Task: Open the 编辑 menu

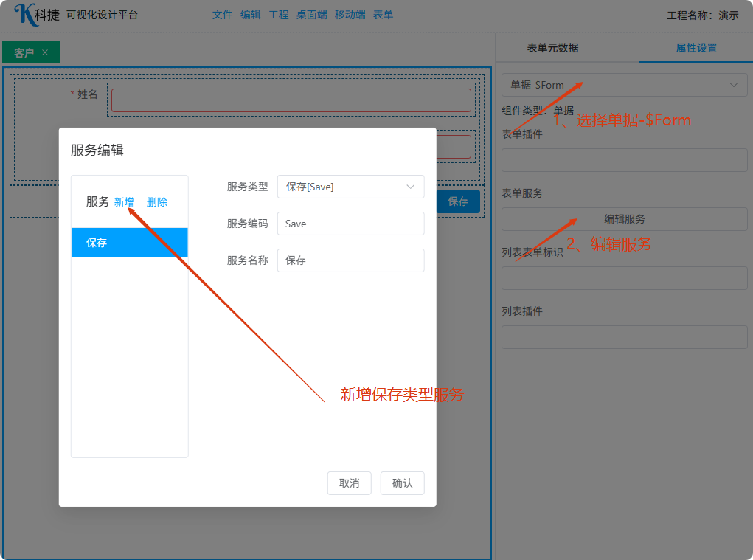Action: point(250,15)
